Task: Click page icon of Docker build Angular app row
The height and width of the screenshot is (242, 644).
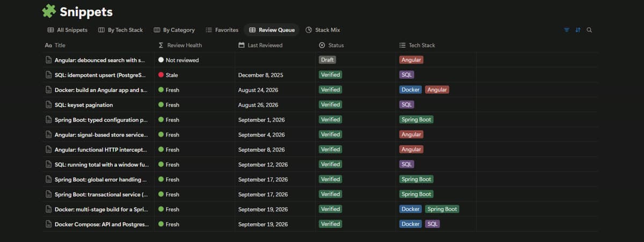Action: pyautogui.click(x=49, y=90)
